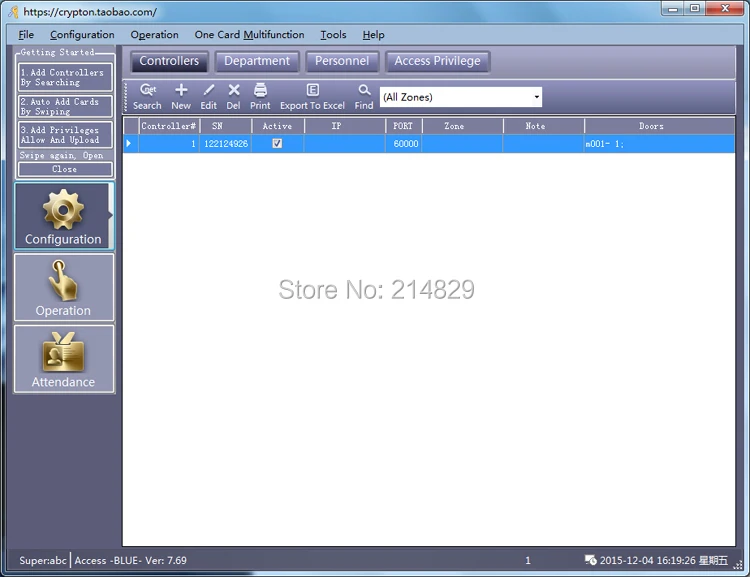Open the Help menu

(x=373, y=35)
